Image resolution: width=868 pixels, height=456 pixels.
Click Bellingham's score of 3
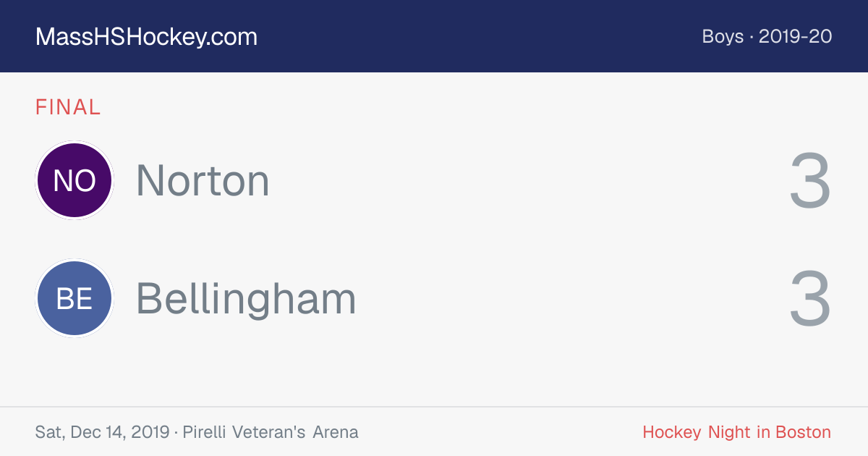coord(809,300)
